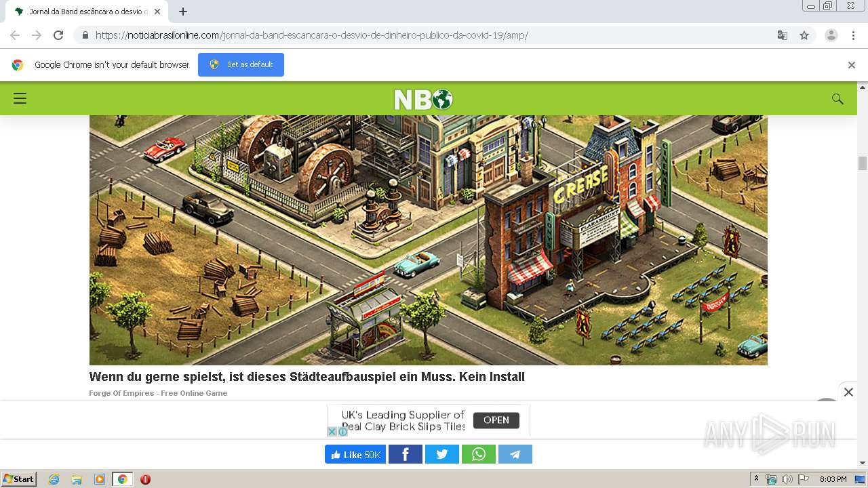868x488 pixels.
Task: Open the Clay Brick Slips ad text
Action: pos(403,420)
